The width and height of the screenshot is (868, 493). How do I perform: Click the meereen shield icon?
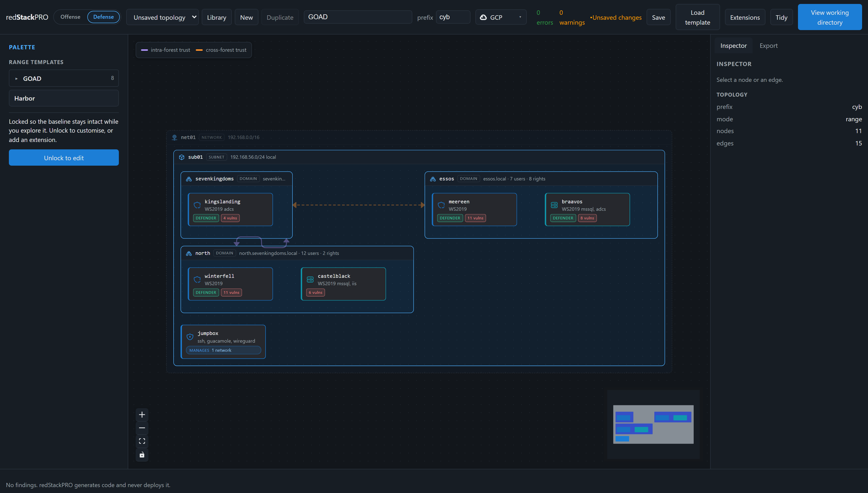pos(441,205)
